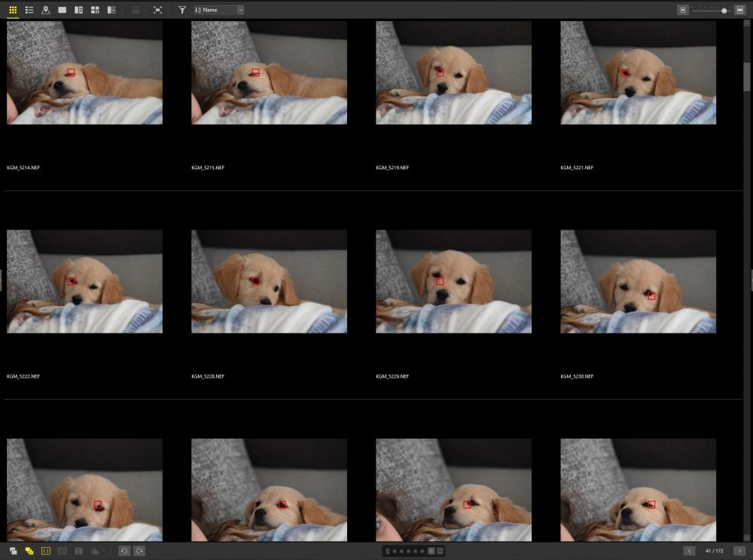The height and width of the screenshot is (560, 753).
Task: Enter full screen display mode
Action: pos(157,10)
